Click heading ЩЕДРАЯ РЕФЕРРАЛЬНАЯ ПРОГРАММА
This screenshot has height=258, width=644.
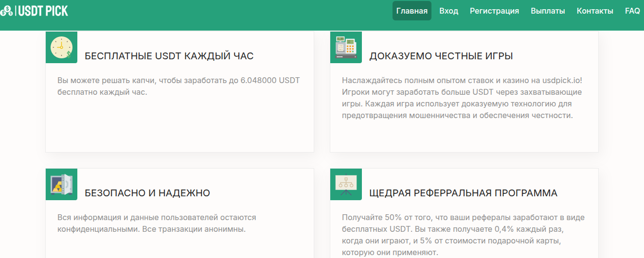coord(464,193)
